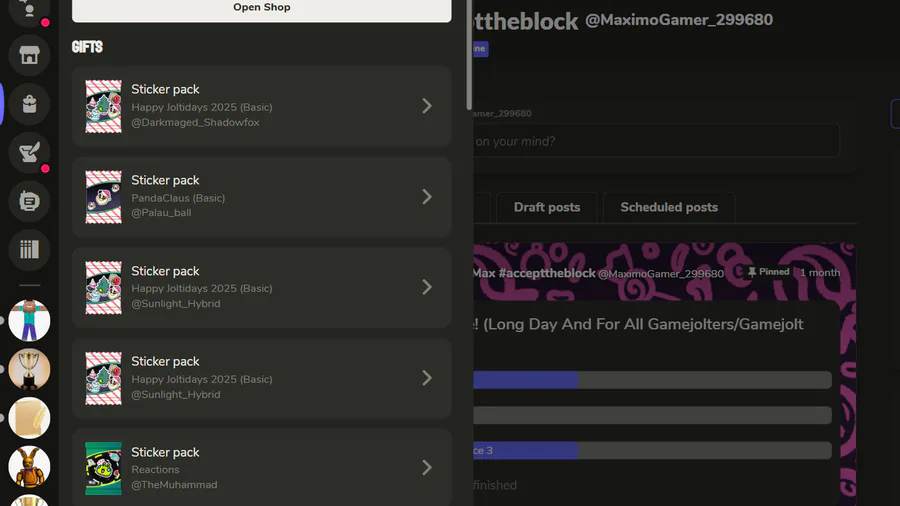Open the orange rabbit animatronic community avatar

[x=29, y=466]
